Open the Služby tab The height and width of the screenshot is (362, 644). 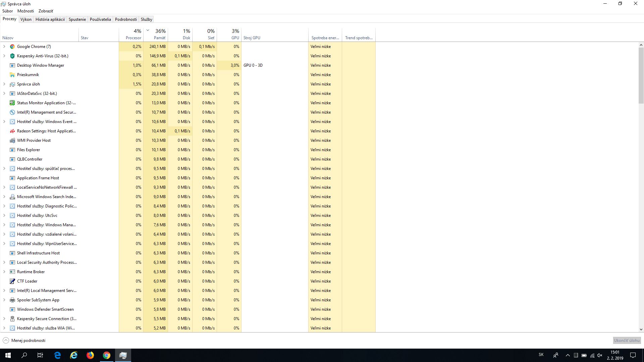pos(146,19)
